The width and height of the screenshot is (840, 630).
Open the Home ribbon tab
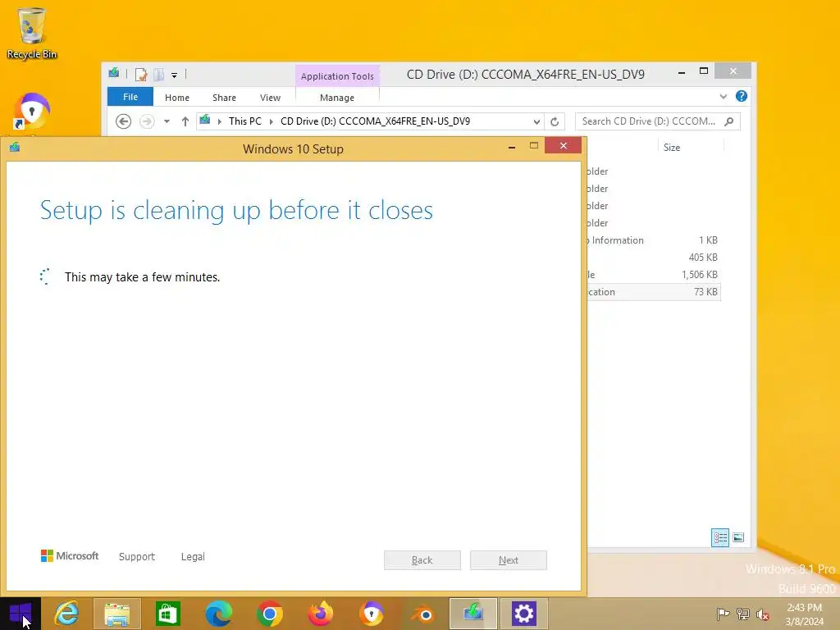tap(177, 98)
